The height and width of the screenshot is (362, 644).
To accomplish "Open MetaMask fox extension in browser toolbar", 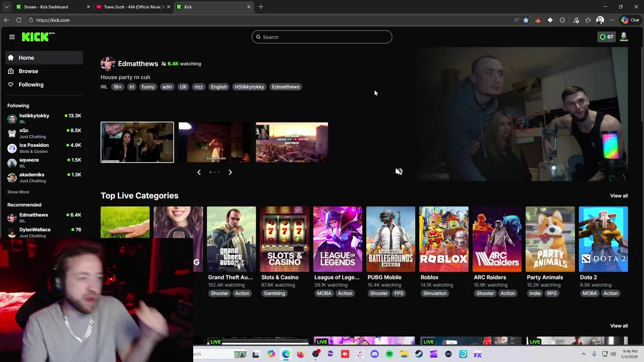I will click(538, 20).
